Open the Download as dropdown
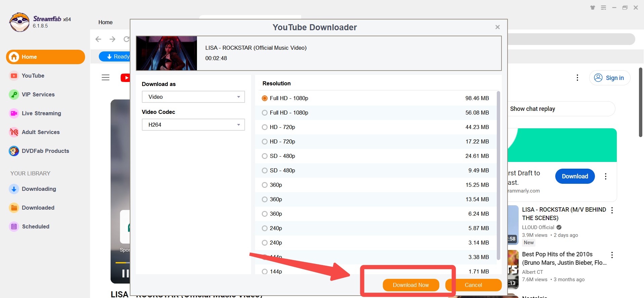 [x=193, y=97]
